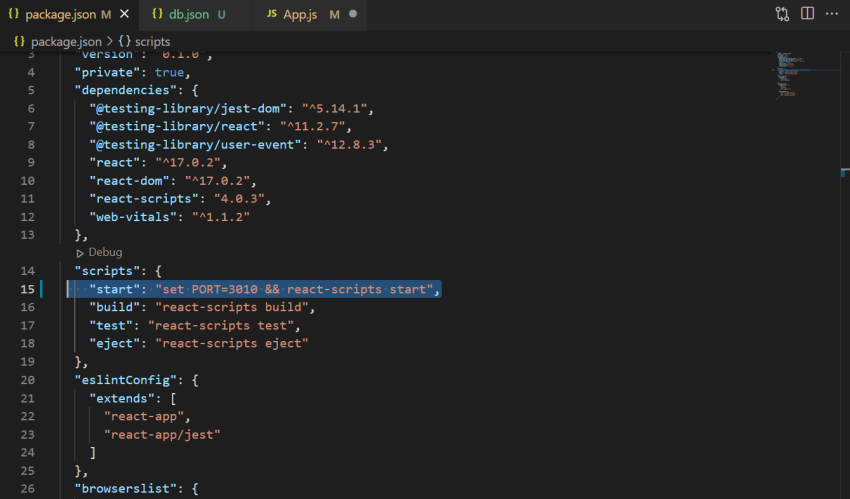Click the overview ruler scrollbar marker

pyautogui.click(x=845, y=173)
